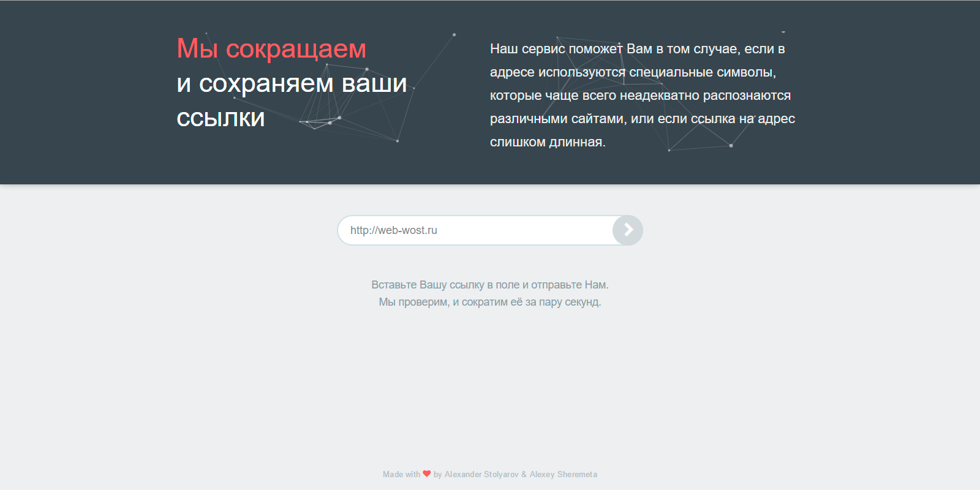The height and width of the screenshot is (490, 980).
Task: Click the "http://web-wost.ru" placeholder text
Action: (393, 230)
